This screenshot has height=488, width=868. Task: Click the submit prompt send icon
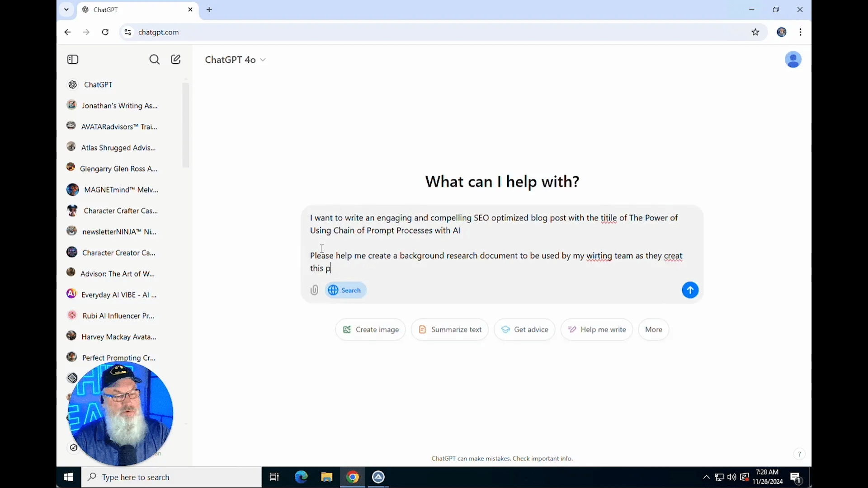pyautogui.click(x=690, y=290)
